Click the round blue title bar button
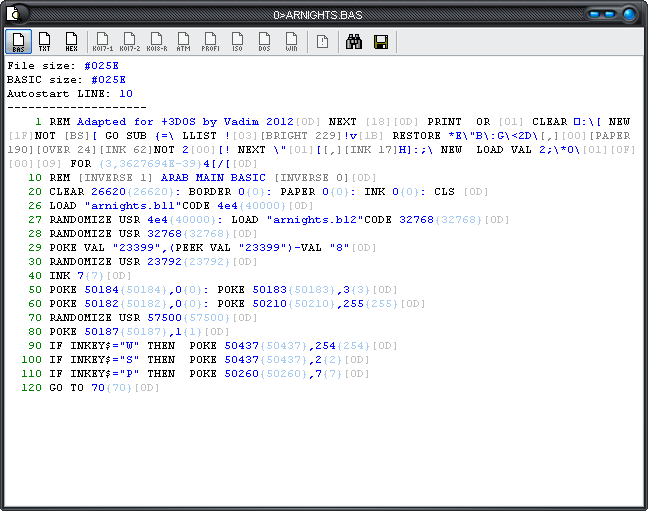Screen dimensions: 648x511 630,14
